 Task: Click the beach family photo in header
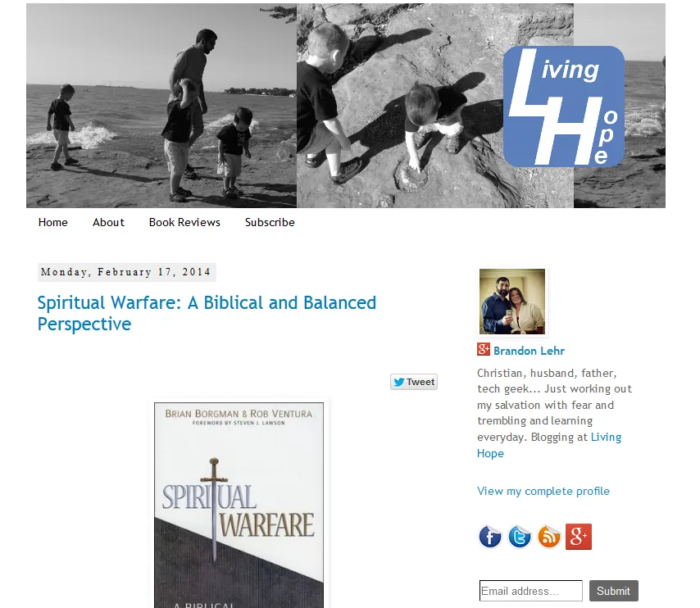(161, 106)
